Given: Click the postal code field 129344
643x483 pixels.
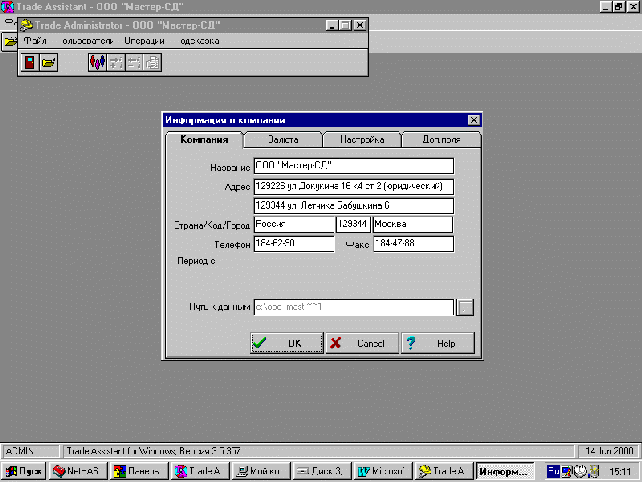Looking at the screenshot, I should pos(353,224).
